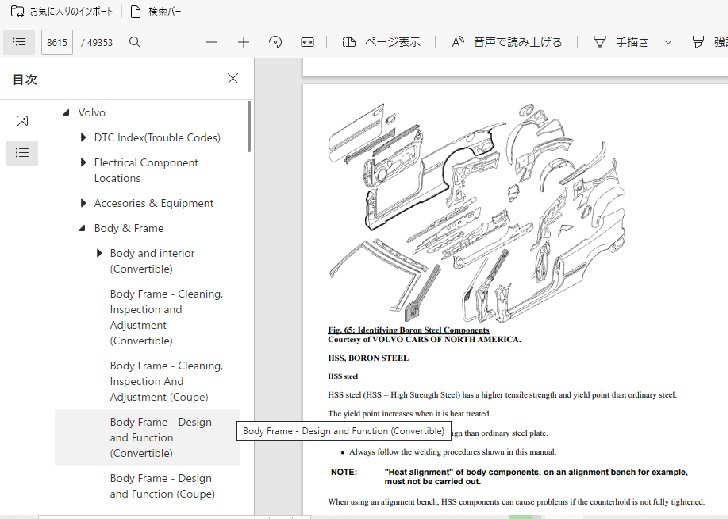Open the draw tool dropdown arrow
Image resolution: width=728 pixels, height=519 pixels.
click(668, 42)
